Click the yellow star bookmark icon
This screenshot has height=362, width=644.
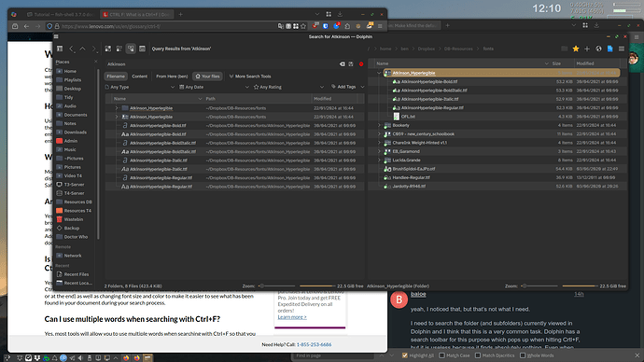pyautogui.click(x=576, y=49)
